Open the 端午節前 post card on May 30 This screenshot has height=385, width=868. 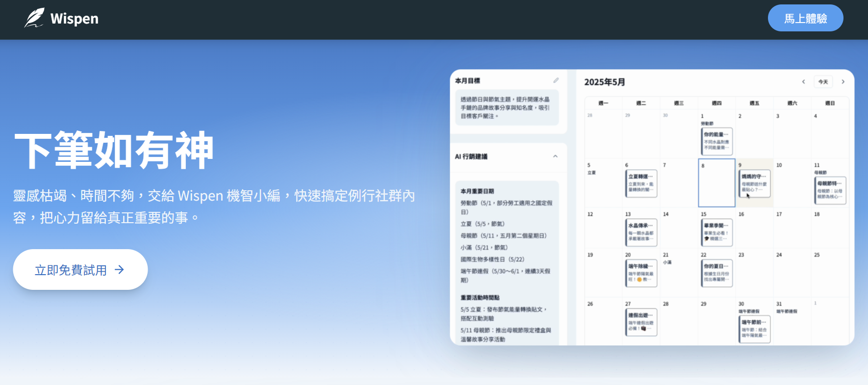(754, 329)
